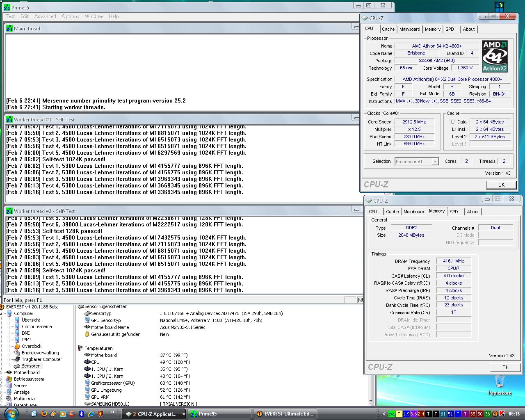Click the Gehäusezutritt gefunden lock icon
The width and height of the screenshot is (525, 420).
point(87,334)
